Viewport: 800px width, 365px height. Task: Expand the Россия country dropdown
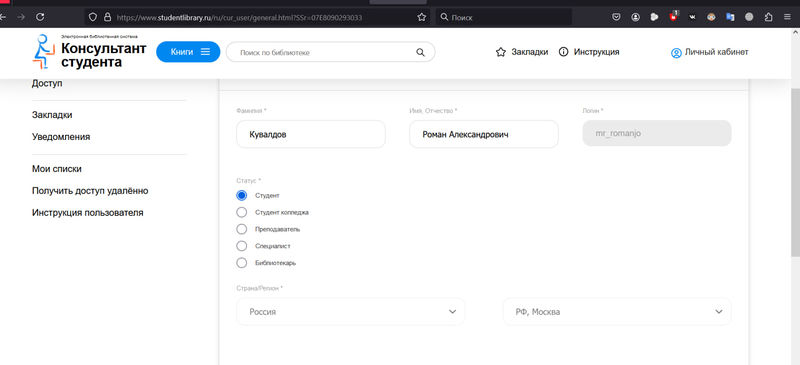(351, 311)
